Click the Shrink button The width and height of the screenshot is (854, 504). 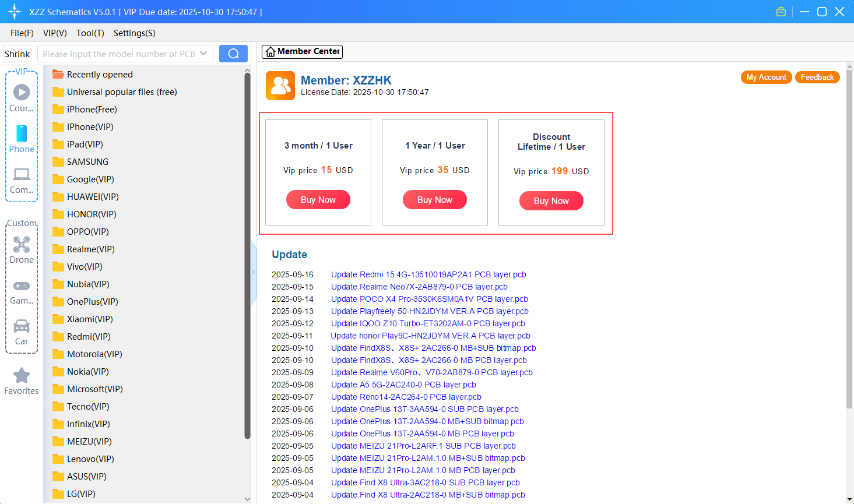click(x=17, y=54)
